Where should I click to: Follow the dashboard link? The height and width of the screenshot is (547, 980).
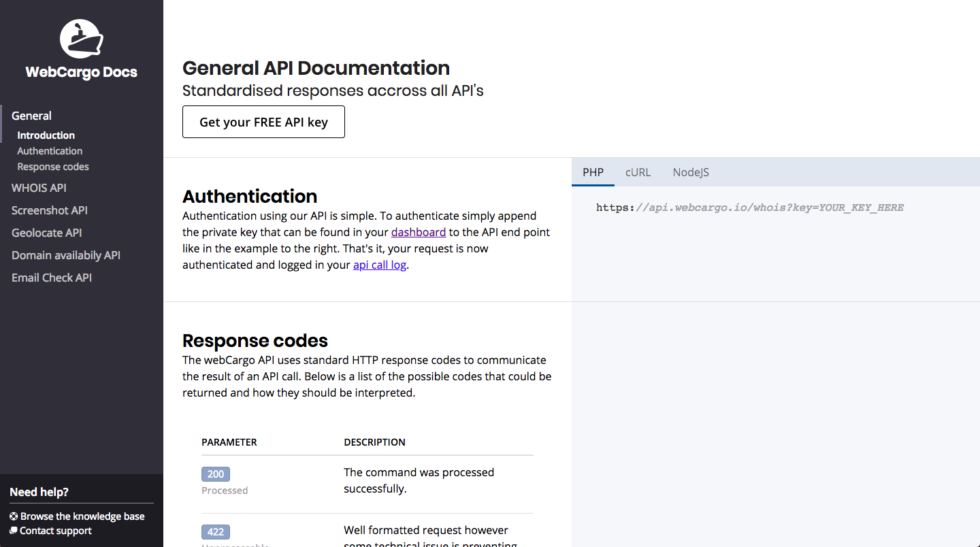pos(419,232)
